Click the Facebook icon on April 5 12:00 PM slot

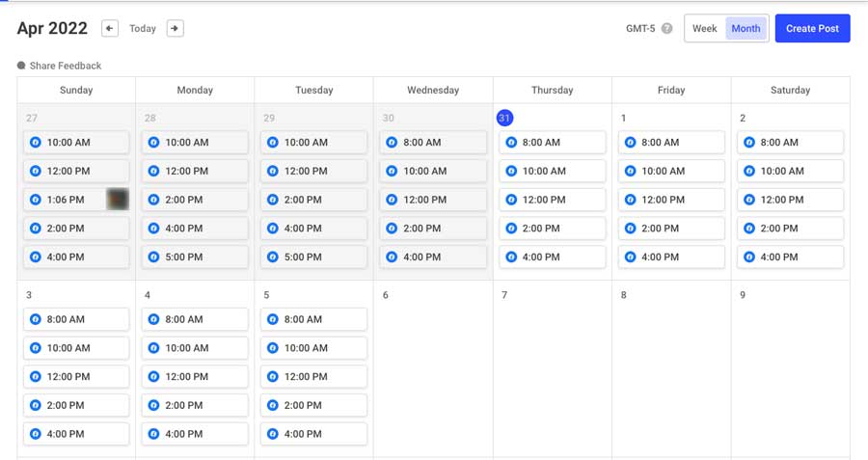[273, 377]
